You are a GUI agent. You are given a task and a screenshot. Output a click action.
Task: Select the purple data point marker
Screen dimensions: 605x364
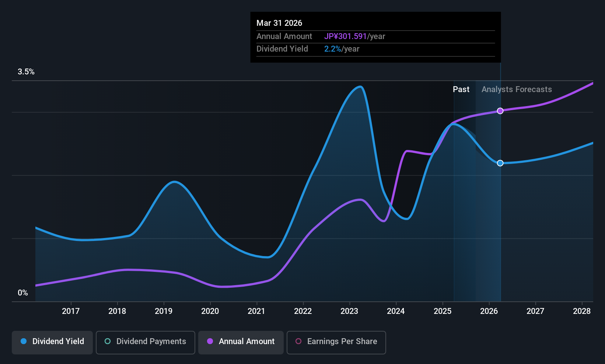500,111
